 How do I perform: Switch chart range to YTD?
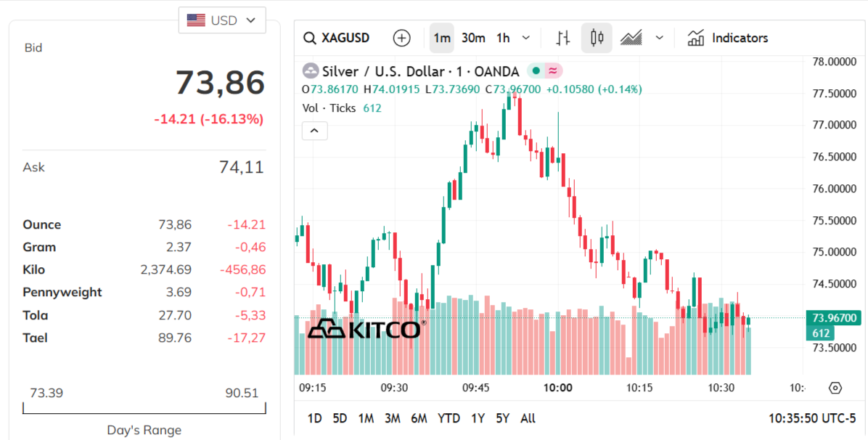point(449,418)
